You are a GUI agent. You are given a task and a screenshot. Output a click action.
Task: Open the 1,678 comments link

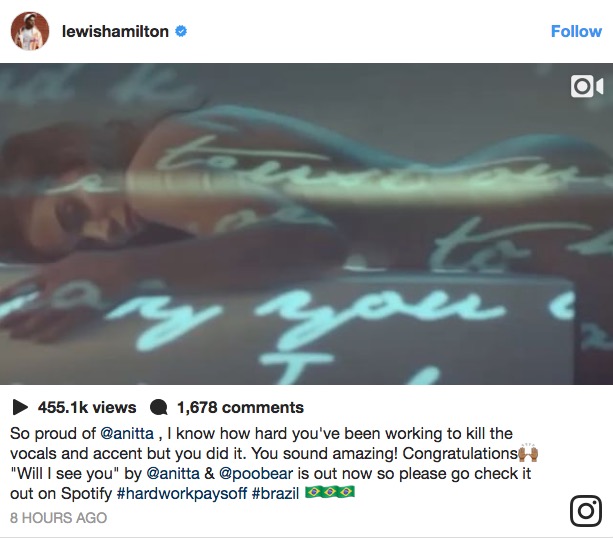[240, 407]
